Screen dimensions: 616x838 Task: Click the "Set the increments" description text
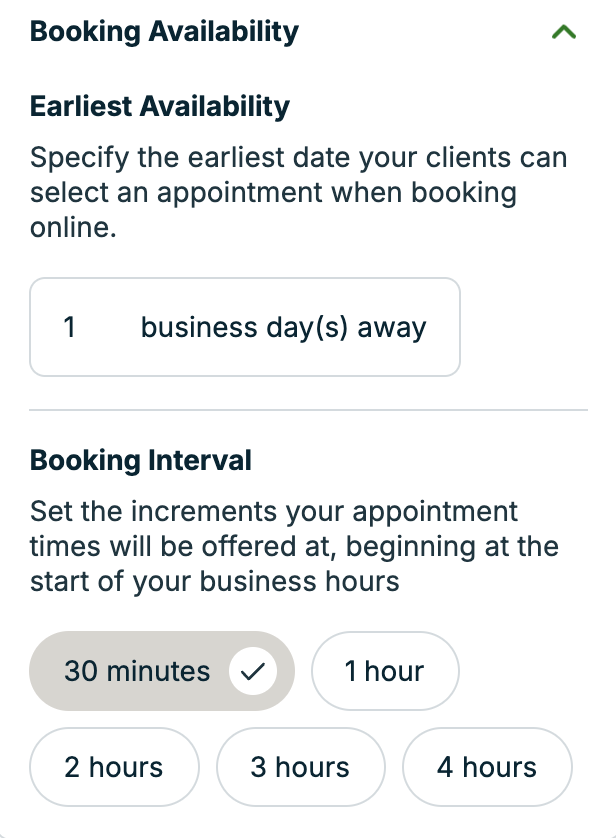pos(274,513)
